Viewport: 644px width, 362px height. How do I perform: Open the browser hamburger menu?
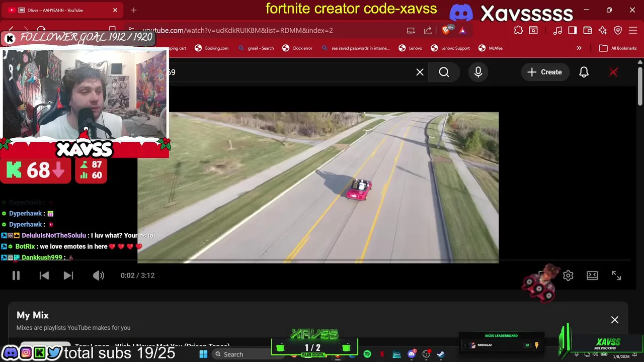pyautogui.click(x=633, y=30)
